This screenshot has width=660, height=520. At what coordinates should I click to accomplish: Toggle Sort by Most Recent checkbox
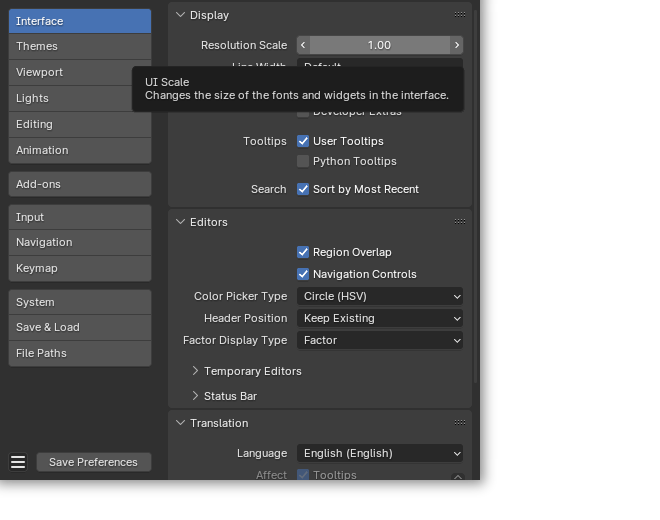click(303, 189)
